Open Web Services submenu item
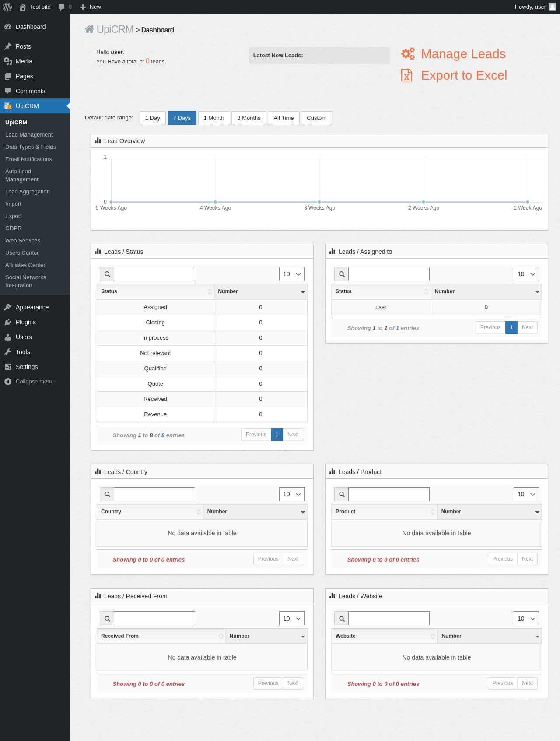This screenshot has height=741, width=560. coord(23,241)
